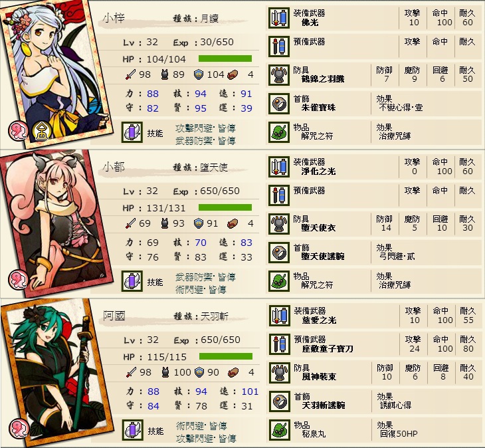Click 小梓's equipped weapon icon for 佛光
Screen dimensions: 485x448
(x=278, y=19)
